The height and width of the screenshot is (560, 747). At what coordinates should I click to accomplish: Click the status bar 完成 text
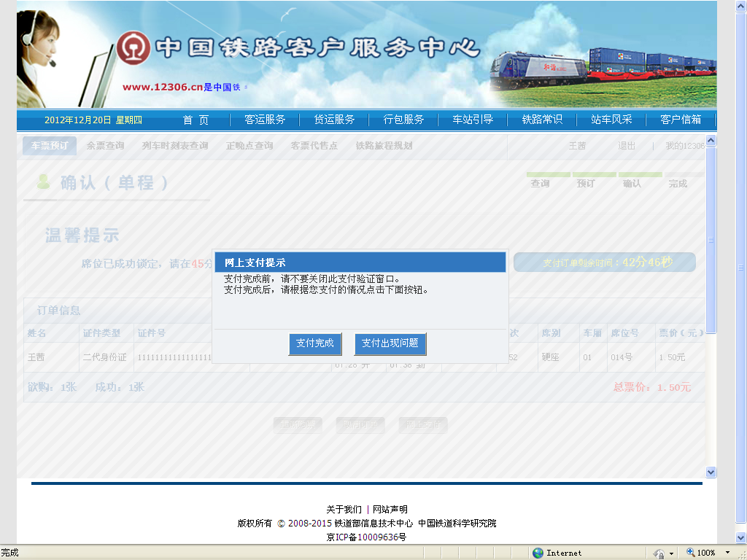coord(9,553)
